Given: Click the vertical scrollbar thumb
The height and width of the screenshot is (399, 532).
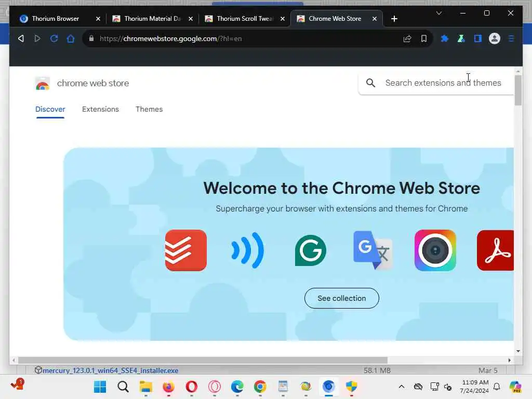Looking at the screenshot, I should coord(518,90).
